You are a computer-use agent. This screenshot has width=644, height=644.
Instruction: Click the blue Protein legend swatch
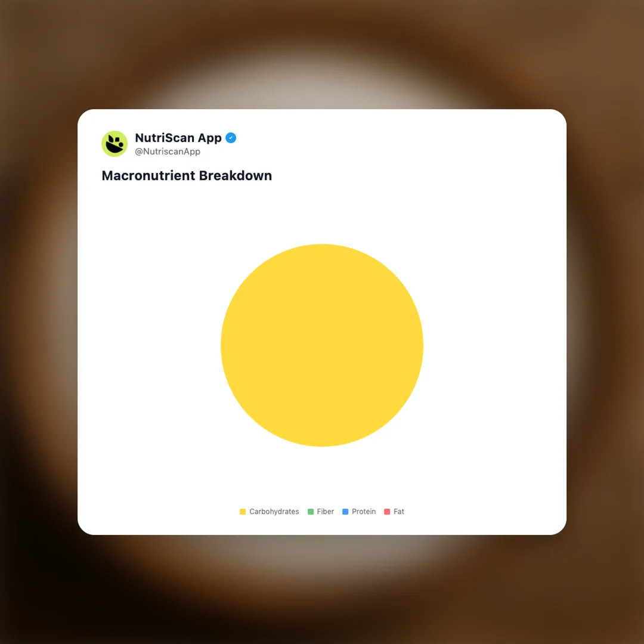click(x=345, y=512)
